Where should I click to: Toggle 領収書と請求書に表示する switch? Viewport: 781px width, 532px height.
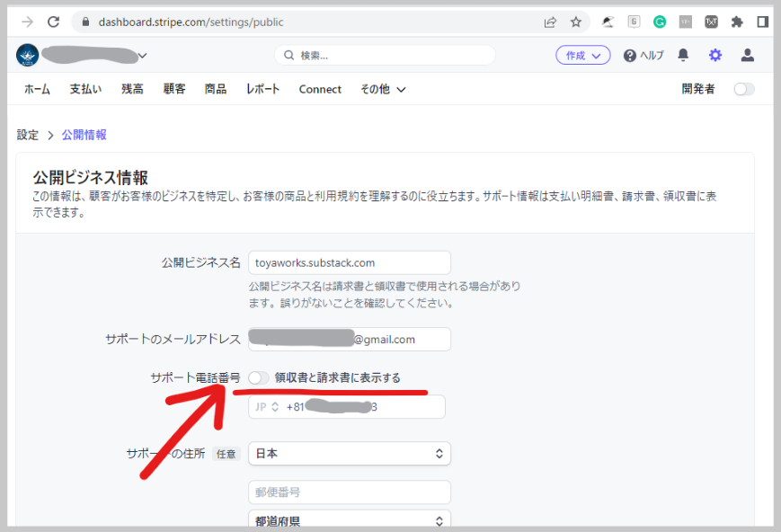[x=259, y=378]
